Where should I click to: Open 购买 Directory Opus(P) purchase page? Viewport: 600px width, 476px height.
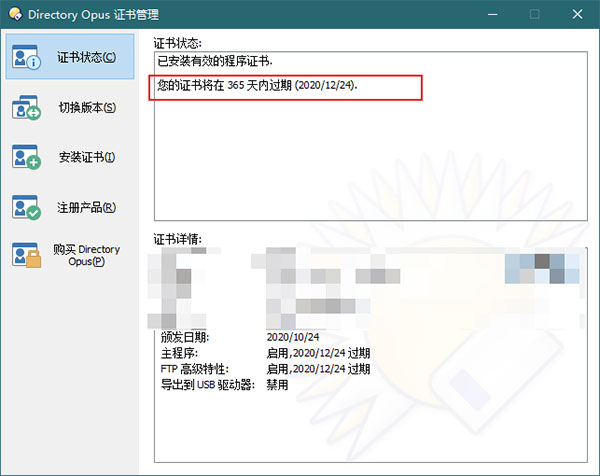[x=70, y=255]
